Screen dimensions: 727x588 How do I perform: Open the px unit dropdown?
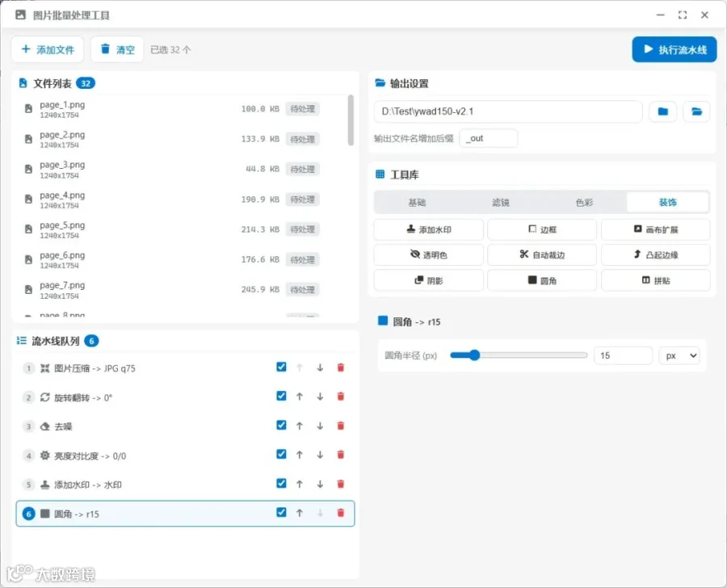679,355
